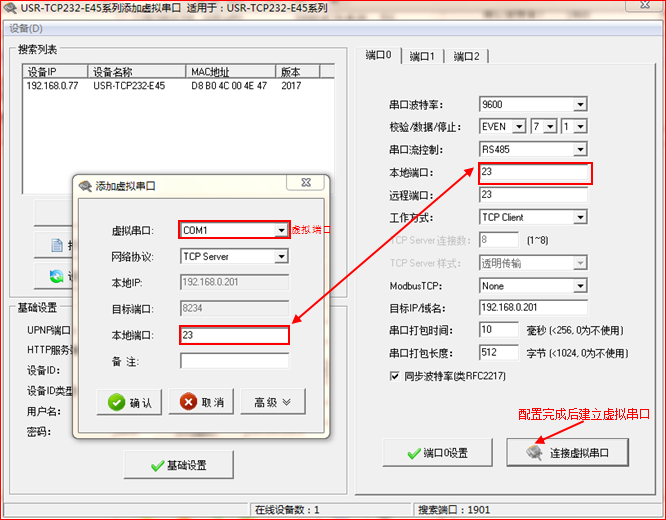Click the 目标IP/域名 input field
This screenshot has height=520, width=666.
533,307
